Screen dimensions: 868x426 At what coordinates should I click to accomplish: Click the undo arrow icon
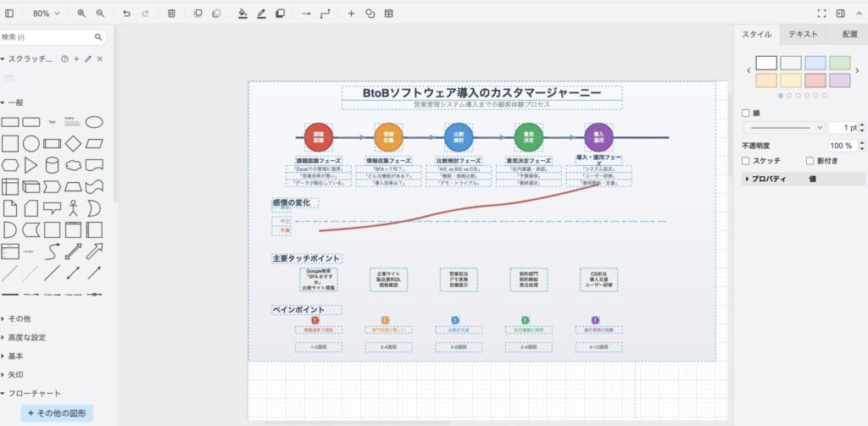(126, 14)
